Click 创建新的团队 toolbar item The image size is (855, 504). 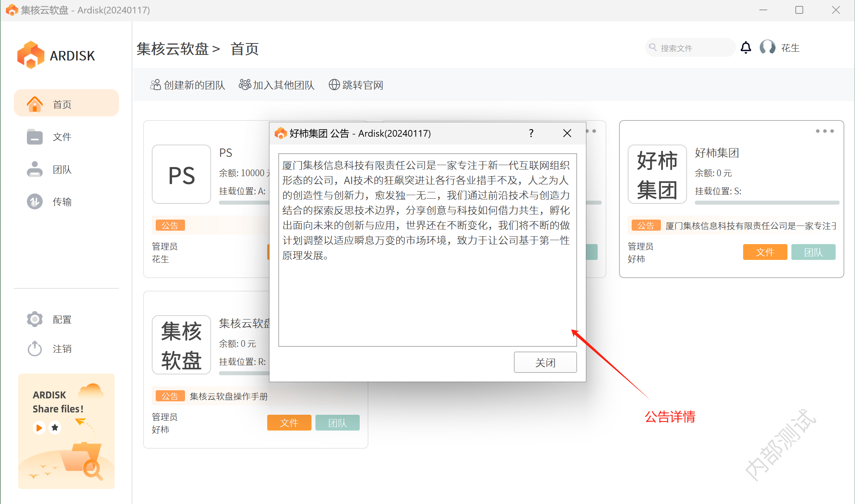(x=188, y=85)
